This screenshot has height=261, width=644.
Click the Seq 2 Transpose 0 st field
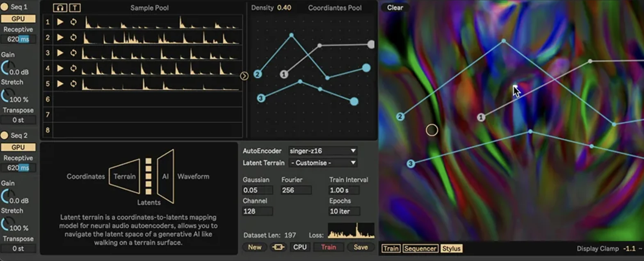click(18, 248)
